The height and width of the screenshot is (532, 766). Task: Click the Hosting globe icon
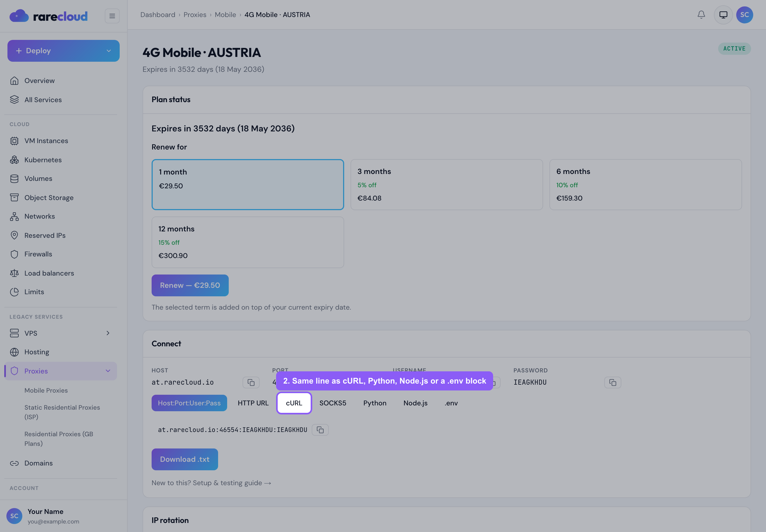[x=14, y=352]
